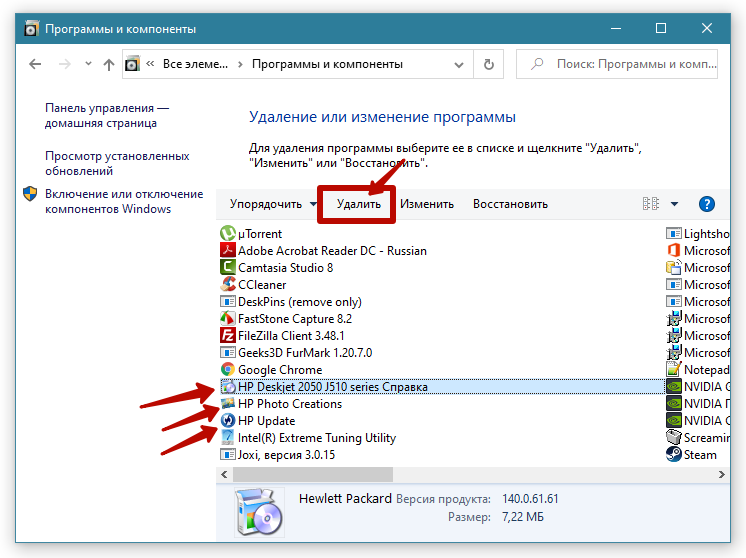Click the Восстановить toolbar button
This screenshot has width=746, height=558.
[x=510, y=204]
